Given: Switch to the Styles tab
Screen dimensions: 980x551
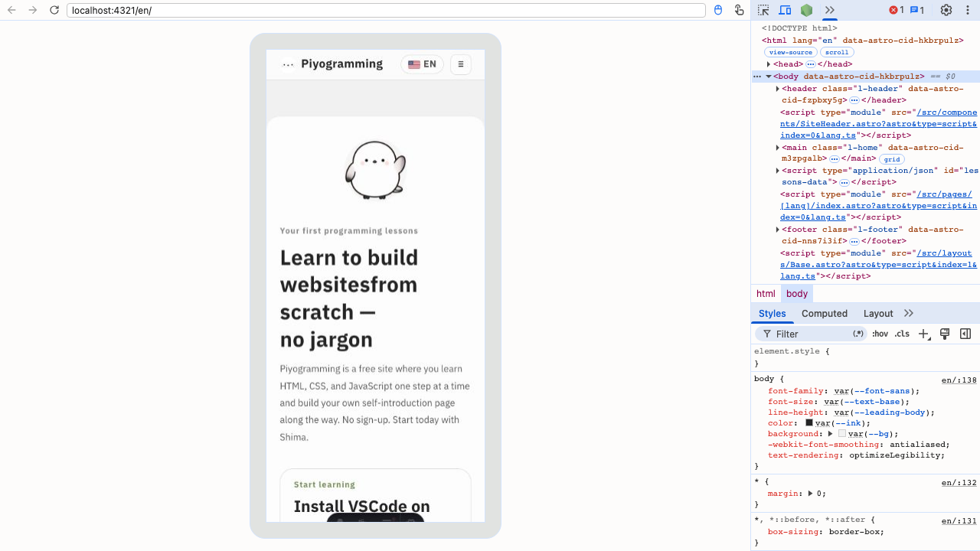Looking at the screenshot, I should pos(772,314).
